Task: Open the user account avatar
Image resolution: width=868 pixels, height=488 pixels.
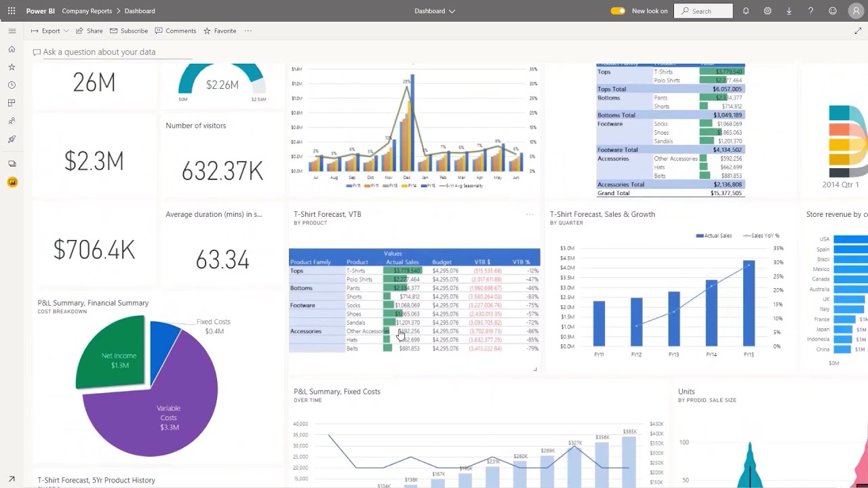Action: click(856, 11)
